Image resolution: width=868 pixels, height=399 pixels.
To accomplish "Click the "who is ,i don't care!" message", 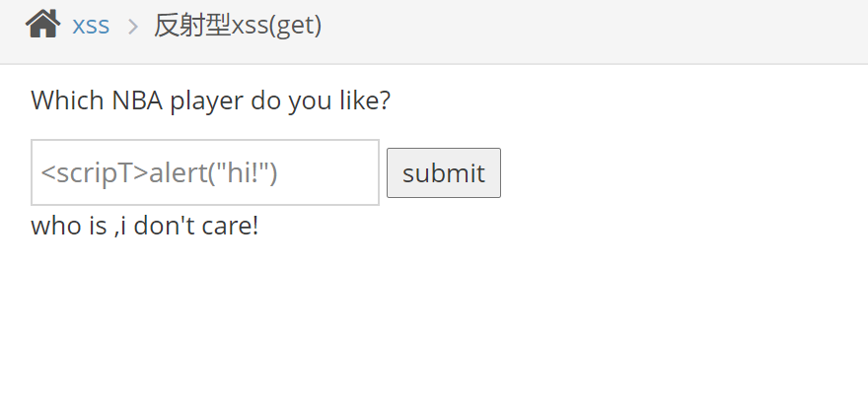I will (145, 226).
